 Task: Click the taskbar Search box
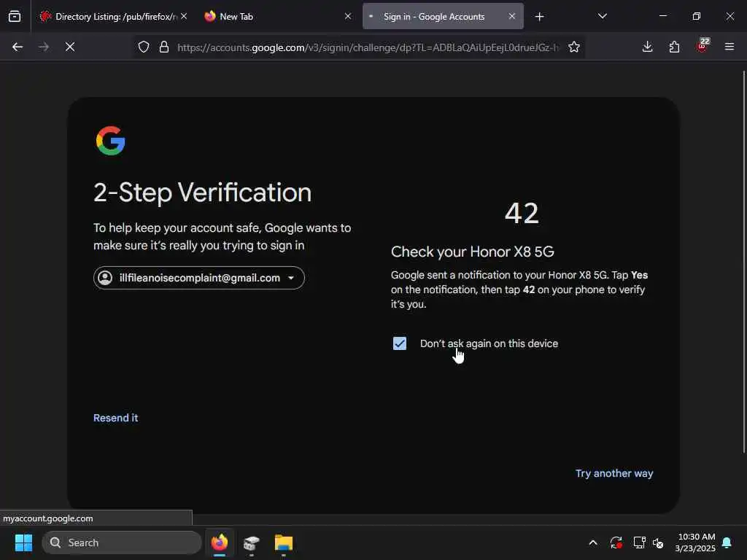click(122, 542)
